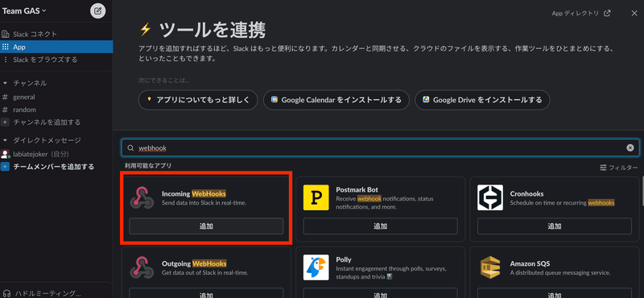Click the Amazon SQS logo
Viewport: 644px width, 298px height.
[x=490, y=267]
